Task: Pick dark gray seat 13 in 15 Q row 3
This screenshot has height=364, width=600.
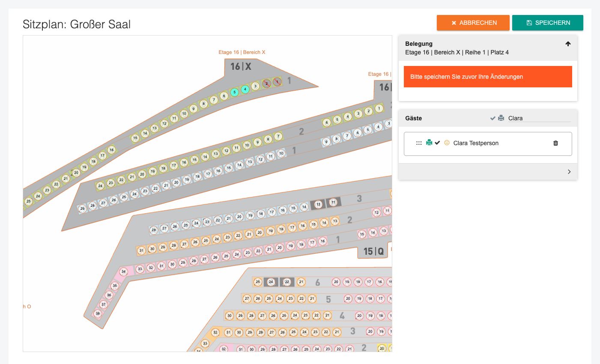Action: click(x=318, y=204)
